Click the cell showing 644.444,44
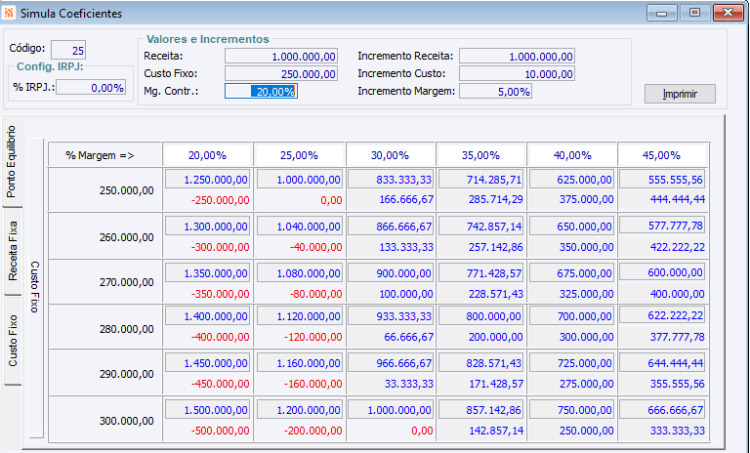 click(x=662, y=364)
